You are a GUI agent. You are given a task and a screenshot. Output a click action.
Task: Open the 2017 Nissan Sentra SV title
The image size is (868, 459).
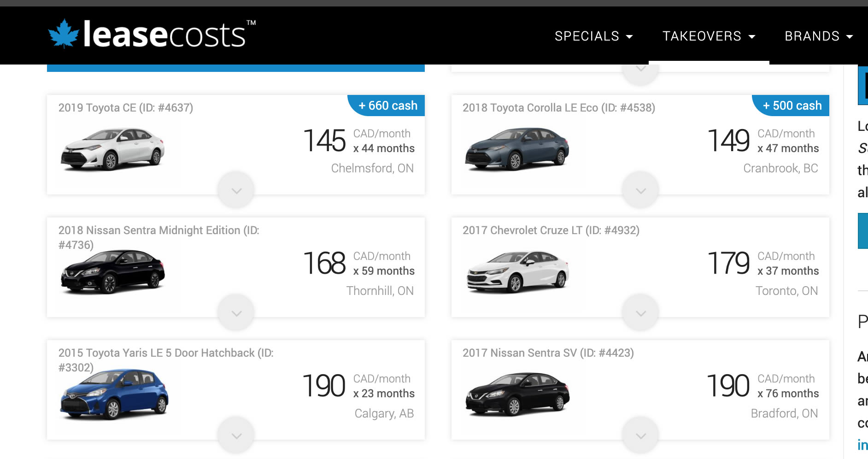[x=548, y=353]
